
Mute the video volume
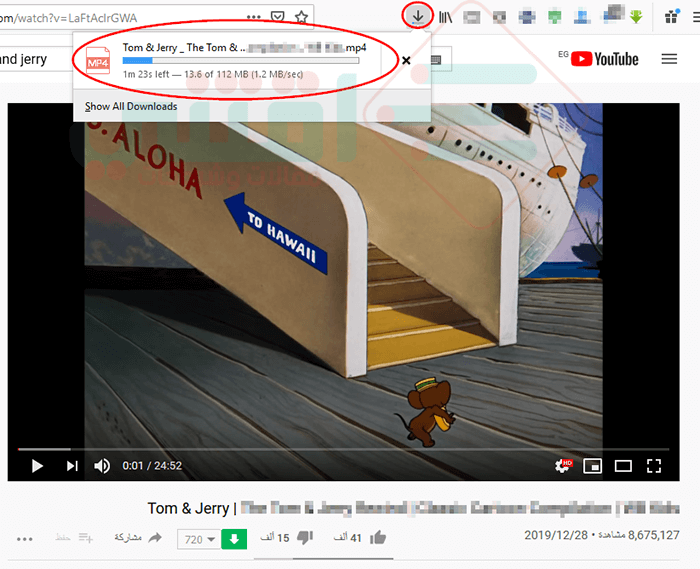(102, 466)
